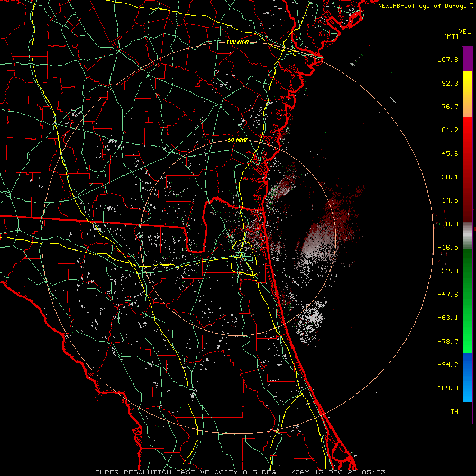Click the 45.6 velocity scale value
The width and height of the screenshot is (476, 476).
pos(450,153)
